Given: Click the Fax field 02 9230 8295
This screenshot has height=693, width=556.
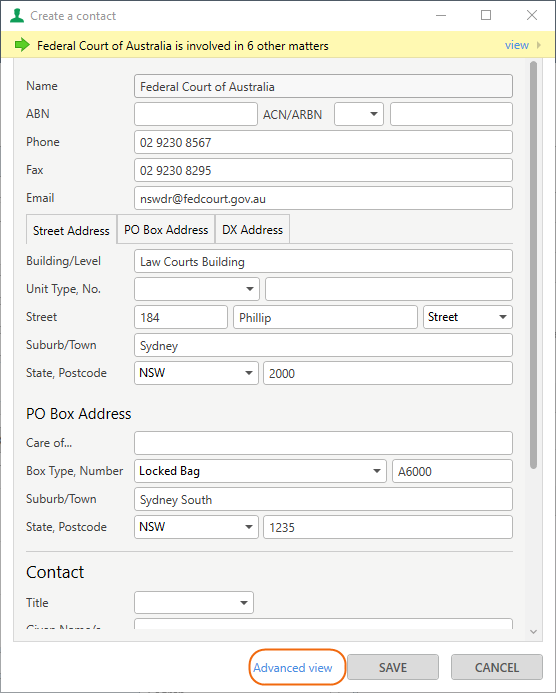Looking at the screenshot, I should coord(324,170).
